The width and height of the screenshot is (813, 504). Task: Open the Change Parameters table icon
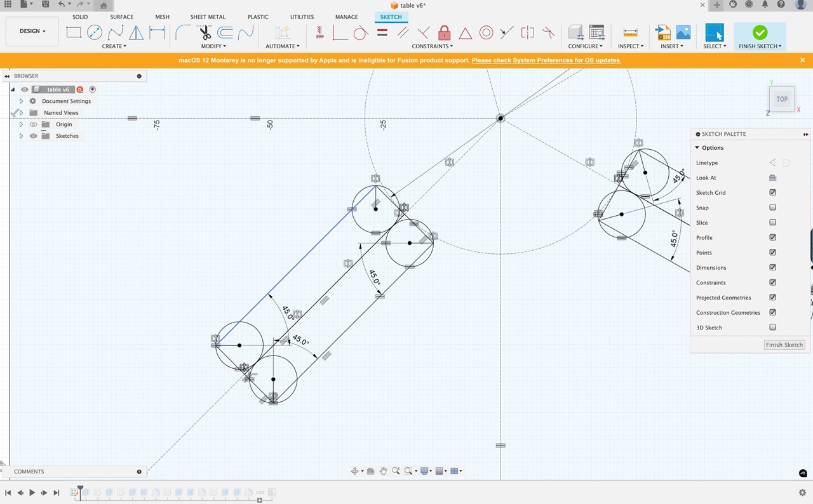pos(596,32)
